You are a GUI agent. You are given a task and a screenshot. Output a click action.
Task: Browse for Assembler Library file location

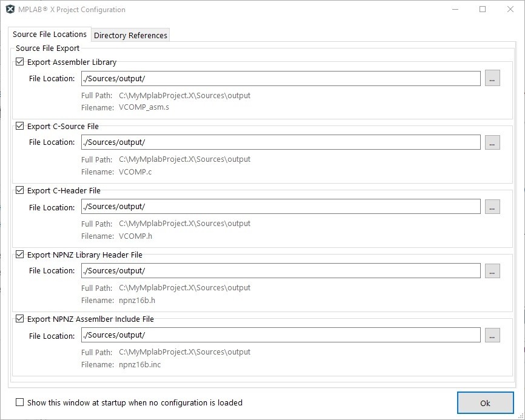(x=492, y=78)
